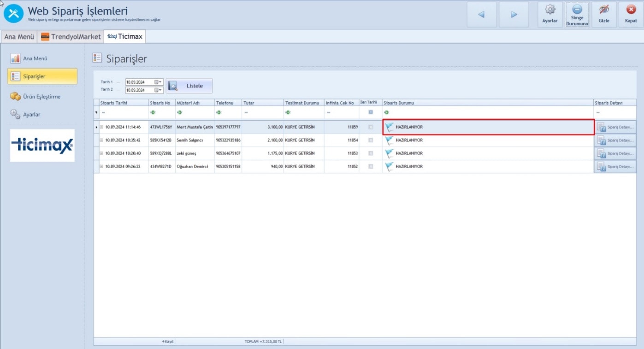Open Sipariş Detayı for order 473WL1756Y

(x=615, y=127)
